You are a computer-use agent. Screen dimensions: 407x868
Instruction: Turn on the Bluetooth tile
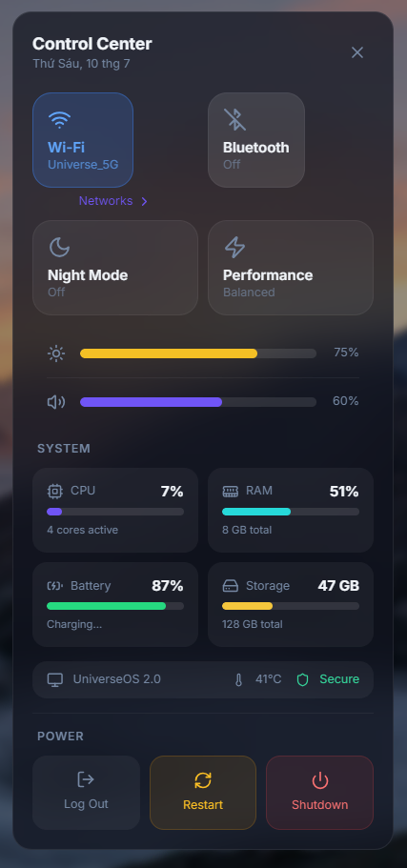pos(256,140)
